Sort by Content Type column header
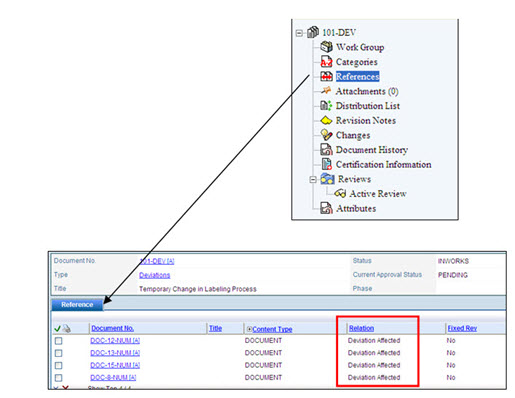 (272, 329)
